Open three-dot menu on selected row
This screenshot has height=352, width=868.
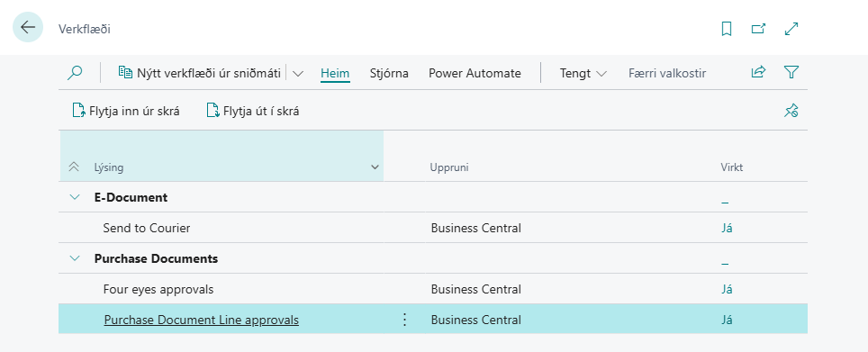pyautogui.click(x=404, y=320)
